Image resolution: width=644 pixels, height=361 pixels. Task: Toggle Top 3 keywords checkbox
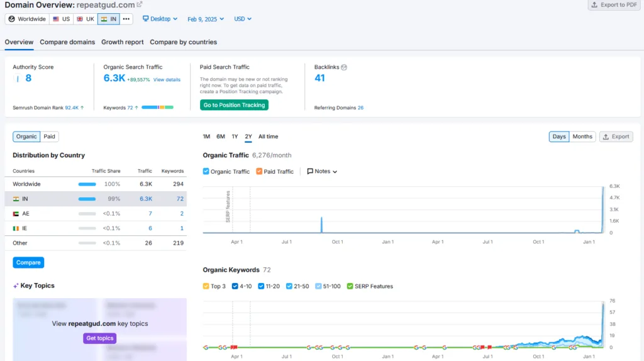[x=206, y=286]
